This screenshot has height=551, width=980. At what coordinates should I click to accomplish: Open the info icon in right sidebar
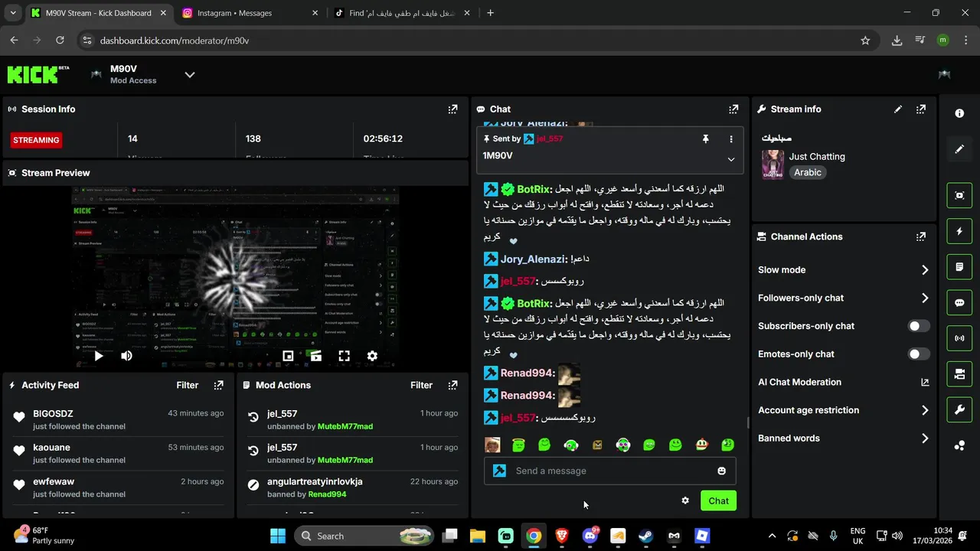[959, 113]
